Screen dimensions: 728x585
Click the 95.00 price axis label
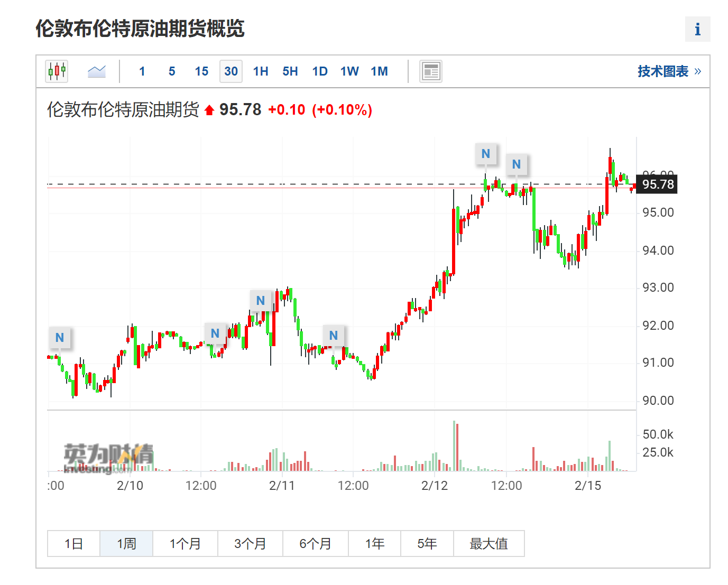(x=658, y=212)
